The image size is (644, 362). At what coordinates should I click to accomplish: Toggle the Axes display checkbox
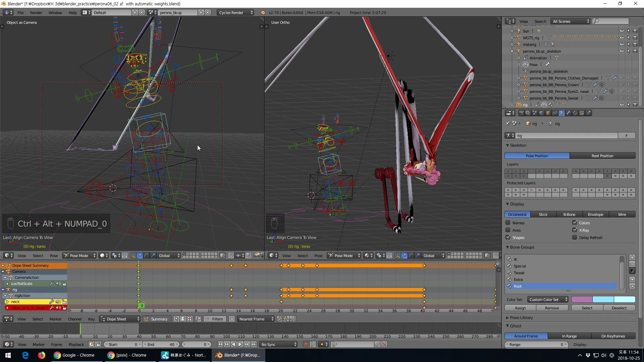click(x=508, y=230)
